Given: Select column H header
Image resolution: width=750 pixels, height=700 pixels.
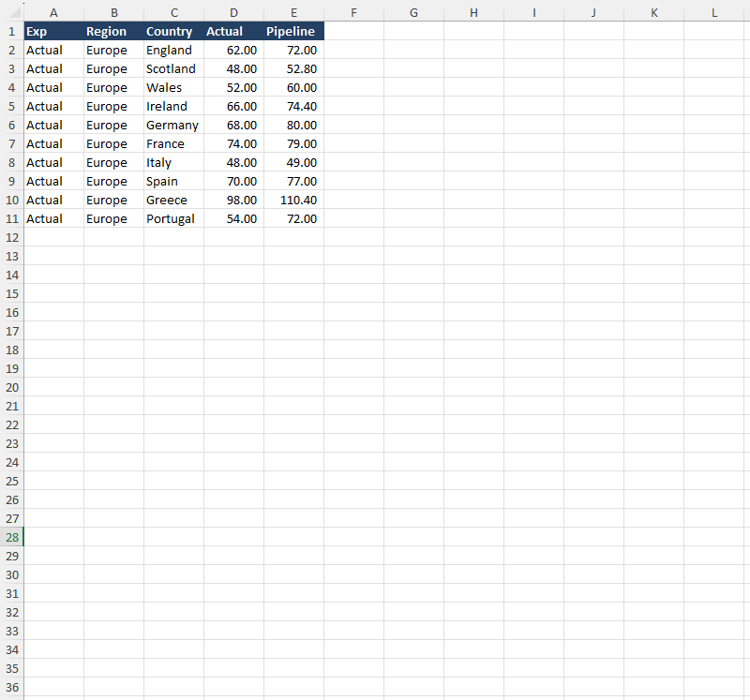Looking at the screenshot, I should (x=474, y=13).
